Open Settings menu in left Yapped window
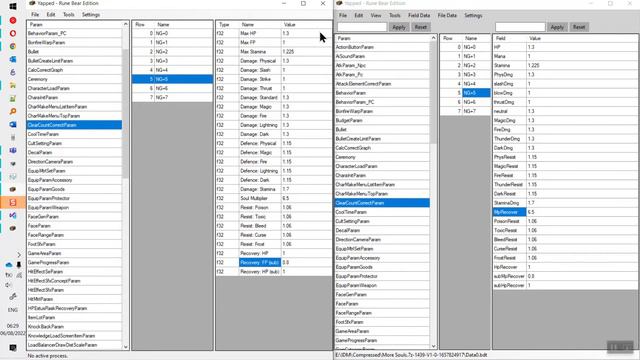This screenshot has height=360, width=640. point(91,15)
